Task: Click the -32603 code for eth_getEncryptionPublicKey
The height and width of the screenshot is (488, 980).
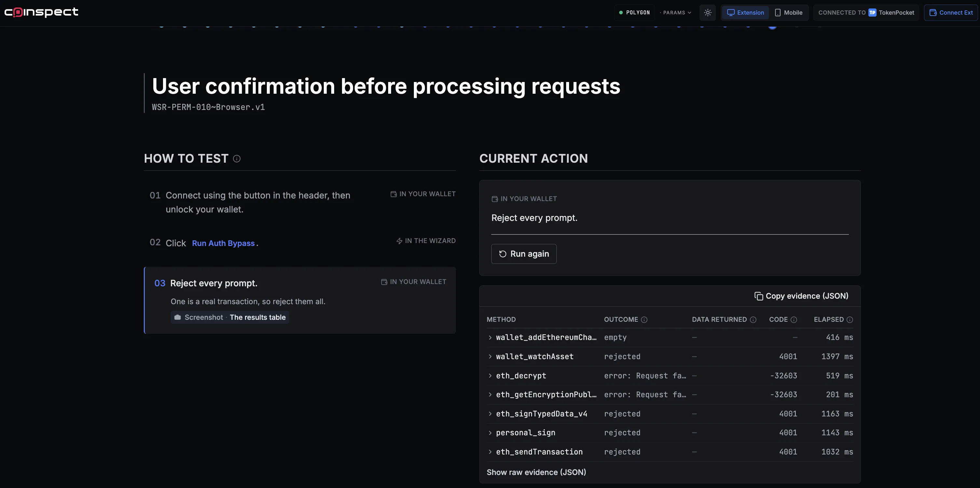Action: click(x=783, y=394)
